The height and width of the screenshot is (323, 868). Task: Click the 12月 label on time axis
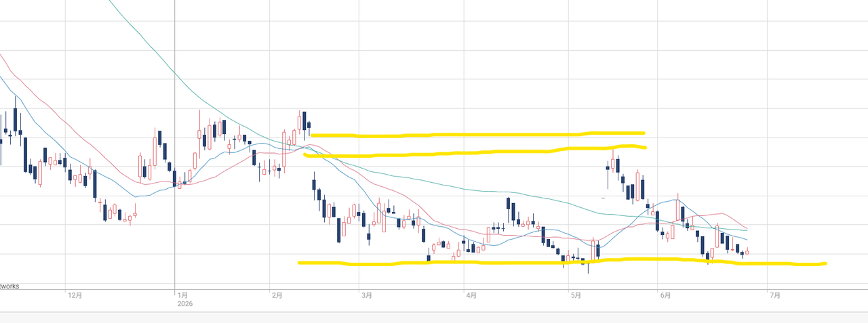75,295
